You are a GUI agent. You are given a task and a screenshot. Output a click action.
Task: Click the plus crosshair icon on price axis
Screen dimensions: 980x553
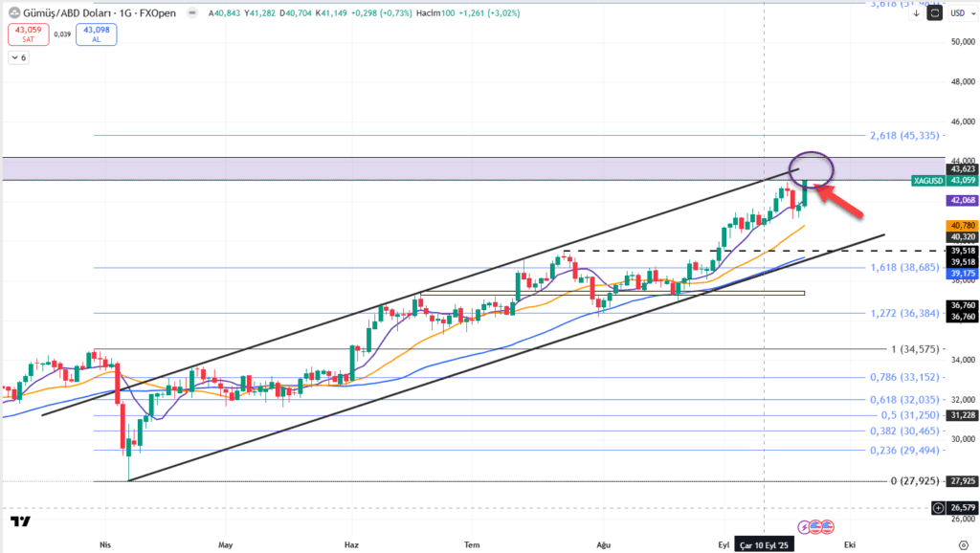(x=937, y=508)
